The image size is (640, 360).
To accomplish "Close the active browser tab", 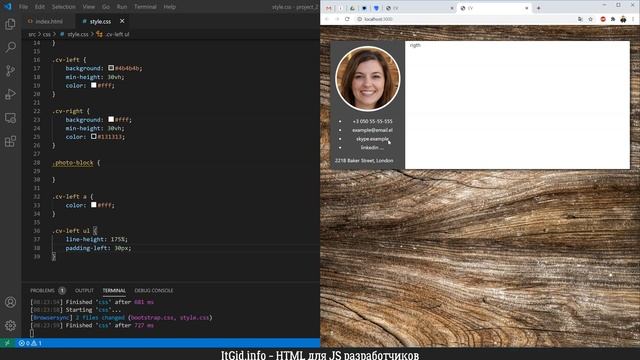I will (x=527, y=8).
